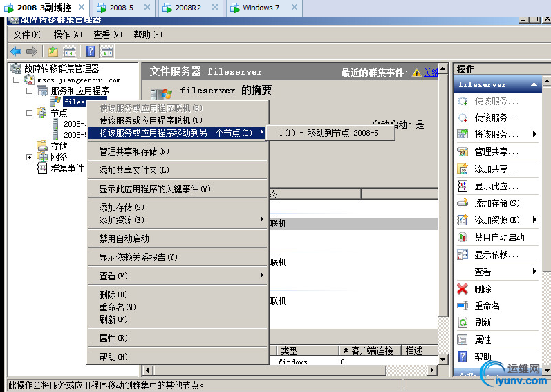551x392 pixels.
Task: Select the 存储 (Storage) tree item
Action: (59, 146)
